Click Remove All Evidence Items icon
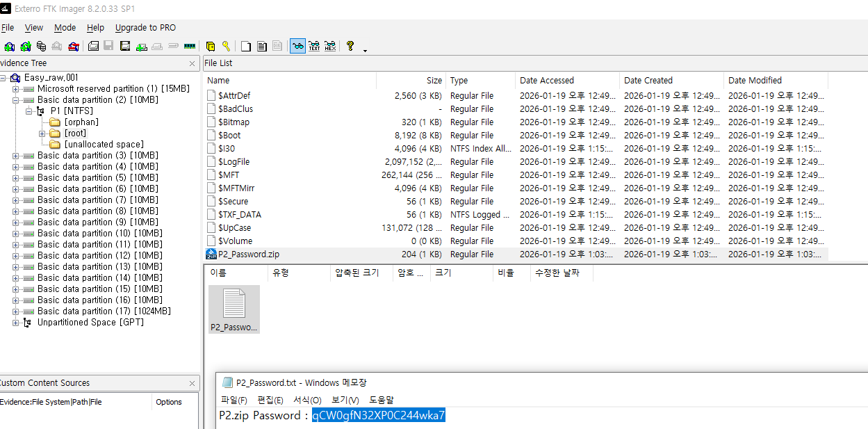 [x=73, y=47]
